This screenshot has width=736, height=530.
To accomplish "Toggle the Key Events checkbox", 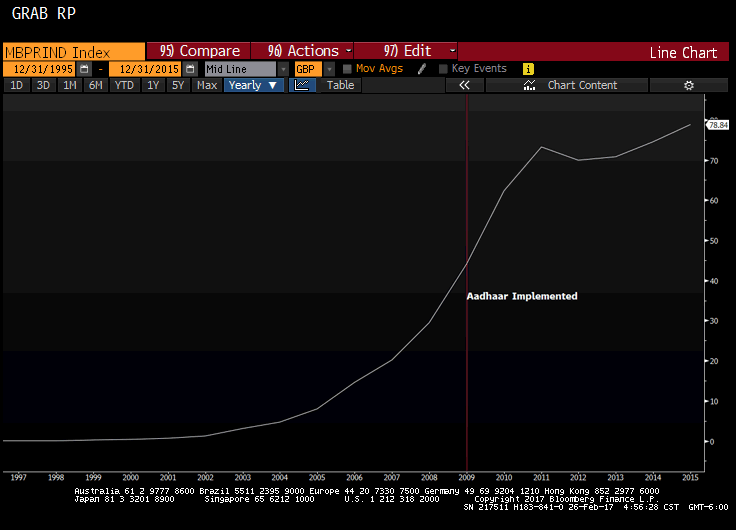I will pos(443,69).
